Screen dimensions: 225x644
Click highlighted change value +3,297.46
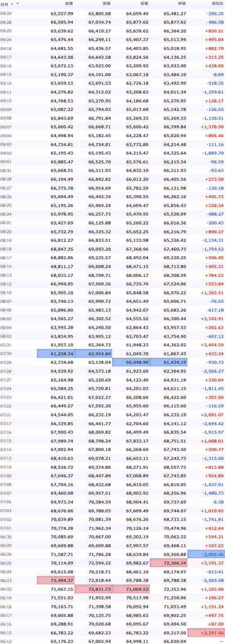(x=206, y=633)
